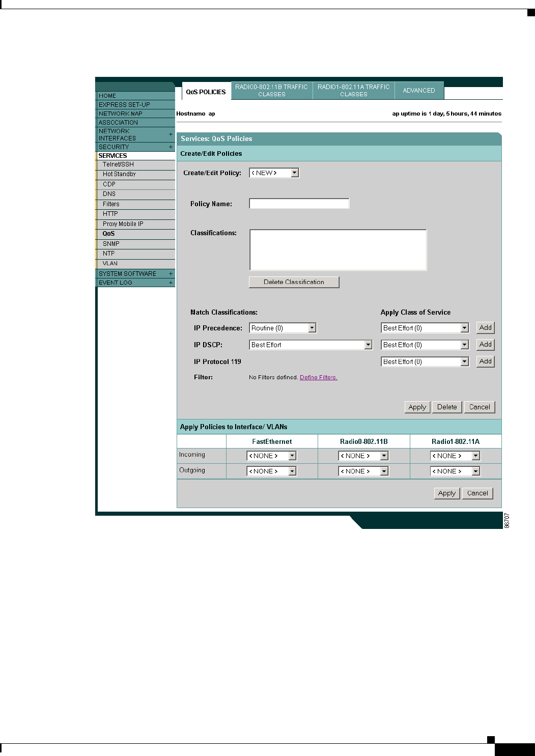535x756 pixels.
Task: Cancel the interface policy changes
Action: (477, 493)
